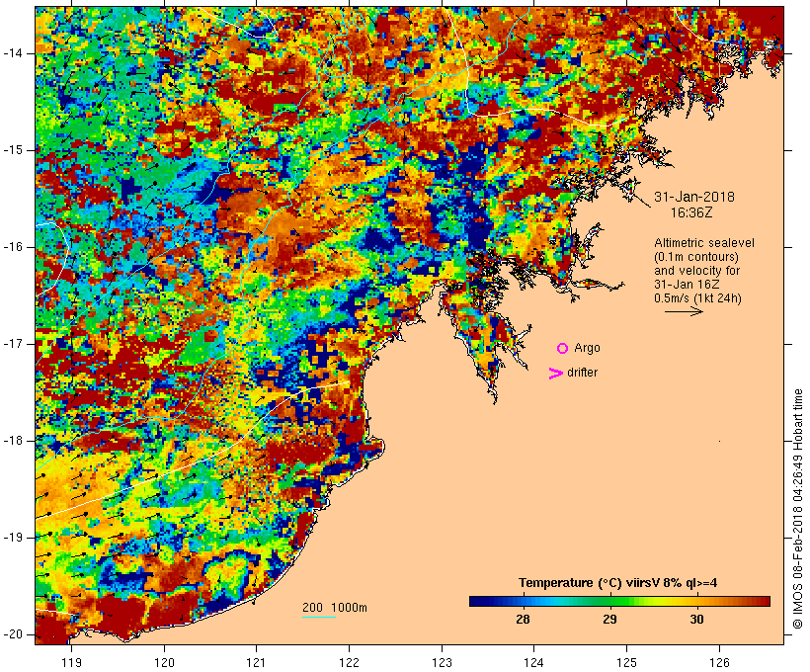Click the IMOS copyright timestamp text

798,509
